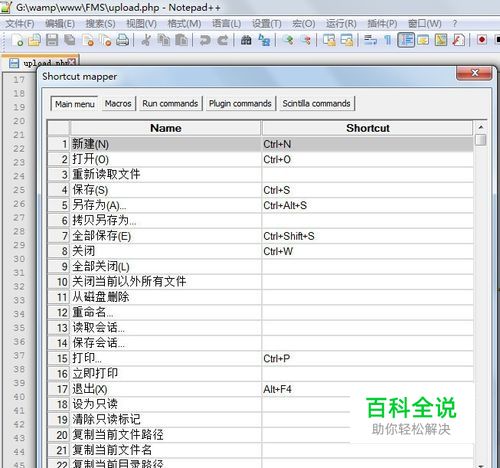This screenshot has width=500, height=468.
Task: Click the Replace toolbar icon
Action: [x=264, y=40]
